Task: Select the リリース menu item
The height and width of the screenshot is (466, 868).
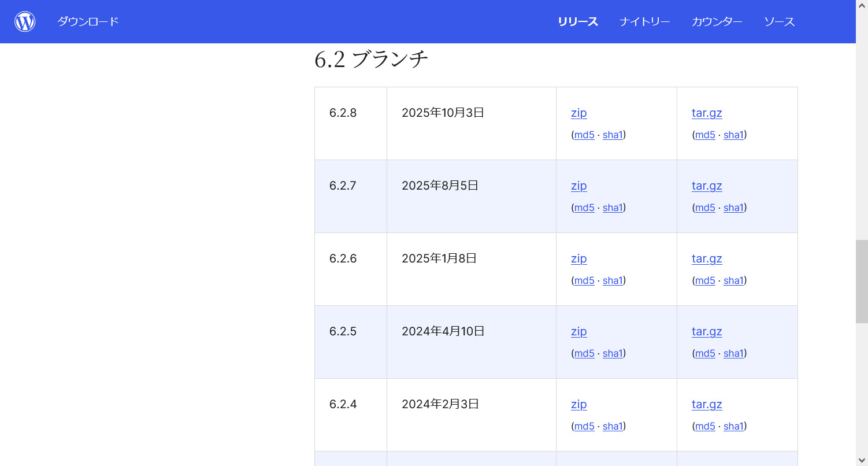Action: click(x=577, y=22)
